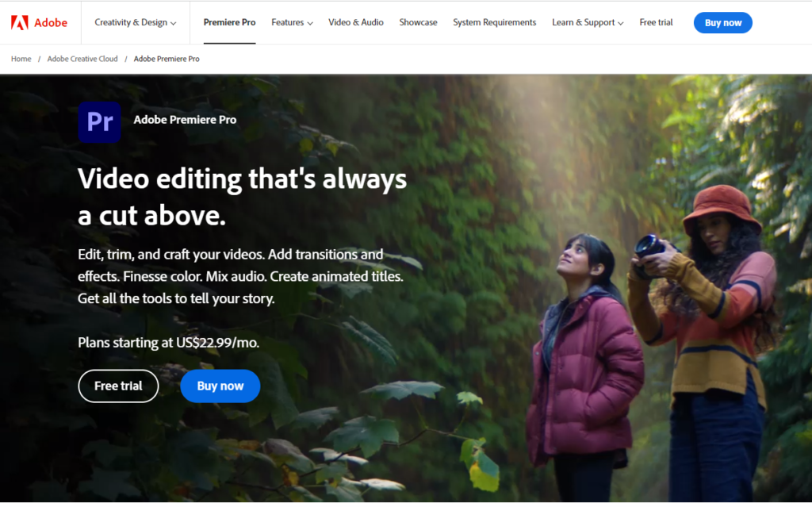Viewport: 812px width, 507px height.
Task: Open the Features dropdown in the navigation
Action: 292,22
